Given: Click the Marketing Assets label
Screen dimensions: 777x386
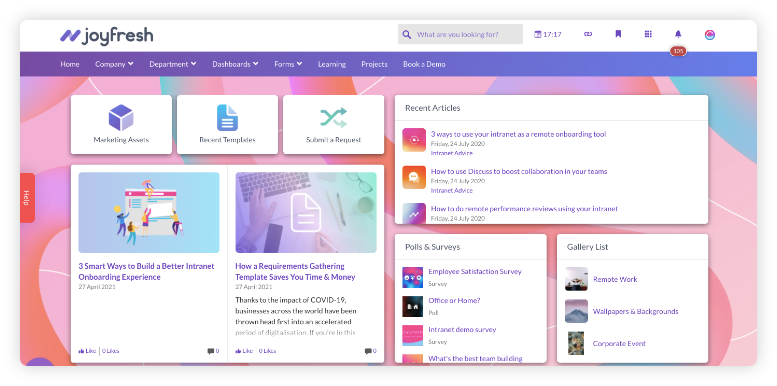Looking at the screenshot, I should [x=121, y=140].
